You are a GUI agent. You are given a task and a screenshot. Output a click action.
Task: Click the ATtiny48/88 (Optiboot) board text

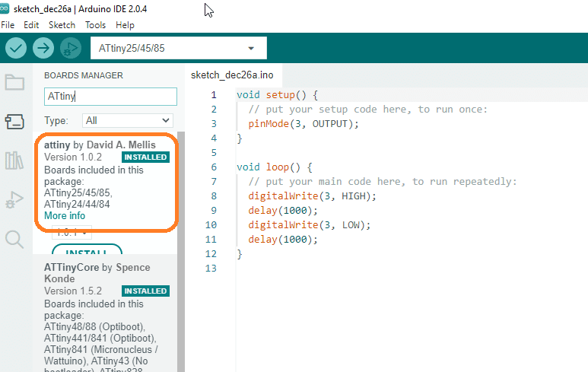[94, 326]
